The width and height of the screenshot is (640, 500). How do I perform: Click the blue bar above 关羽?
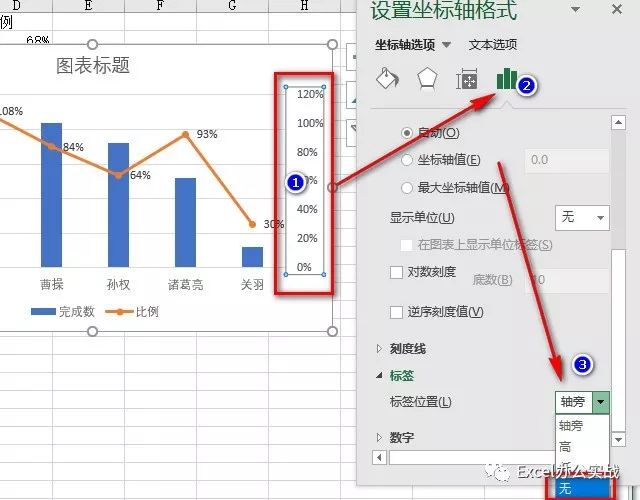pos(252,257)
